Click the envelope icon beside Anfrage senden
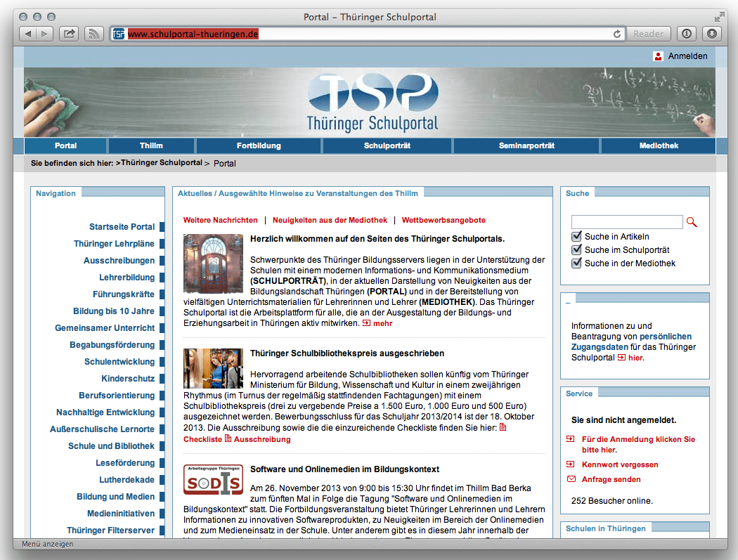 click(x=571, y=479)
